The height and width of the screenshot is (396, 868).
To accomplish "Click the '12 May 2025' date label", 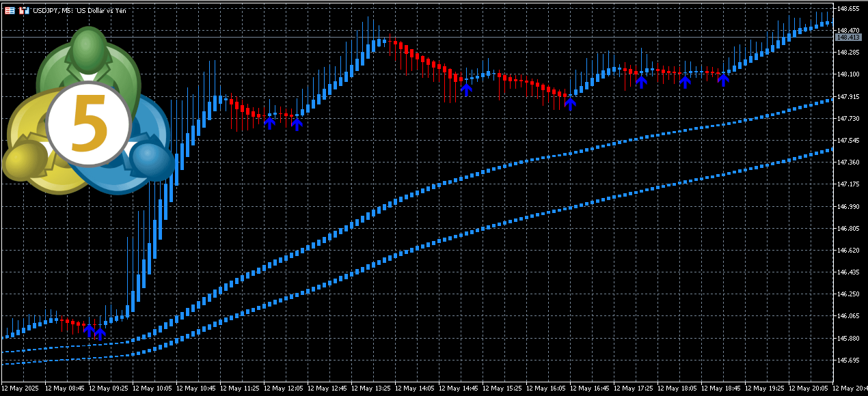I will 20,388.
